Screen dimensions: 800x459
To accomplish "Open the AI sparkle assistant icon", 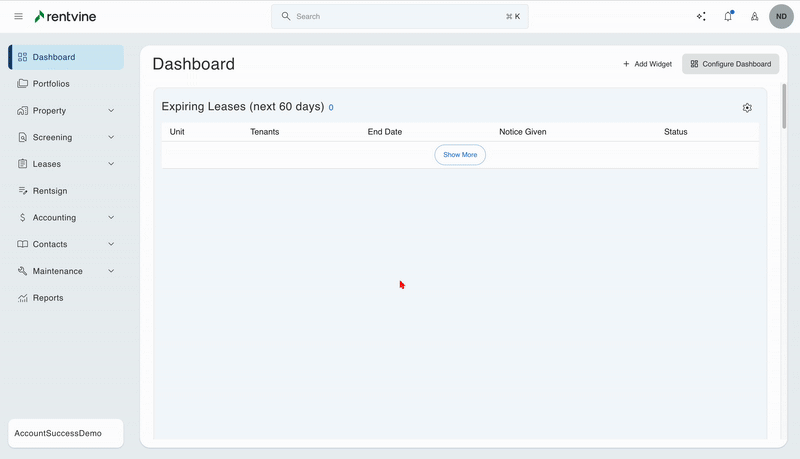I will (701, 17).
